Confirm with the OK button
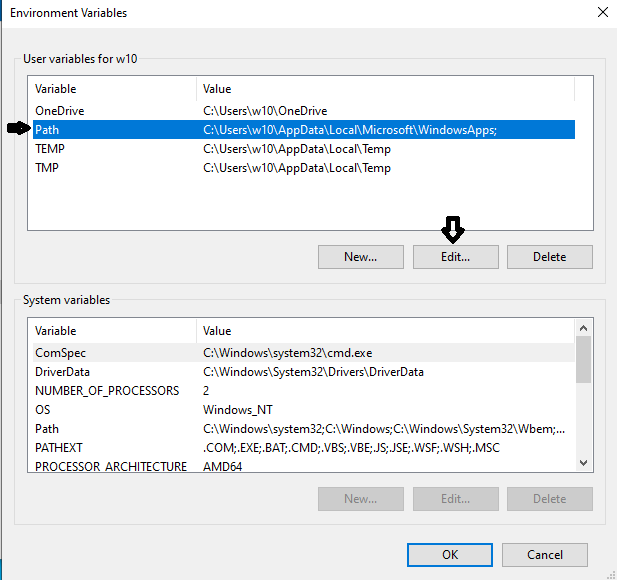This screenshot has height=580, width=617. coord(450,555)
